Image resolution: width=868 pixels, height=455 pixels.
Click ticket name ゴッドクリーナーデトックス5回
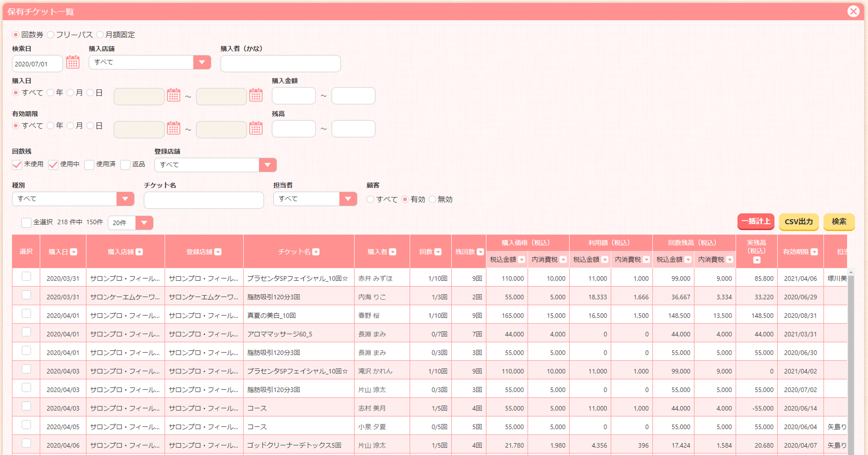[294, 445]
